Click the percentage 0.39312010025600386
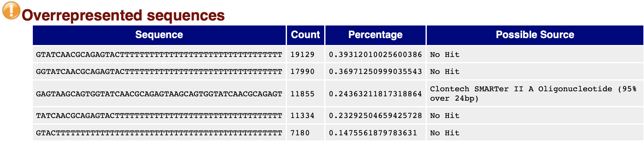Image resolution: width=644 pixels, height=146 pixels. (x=375, y=55)
